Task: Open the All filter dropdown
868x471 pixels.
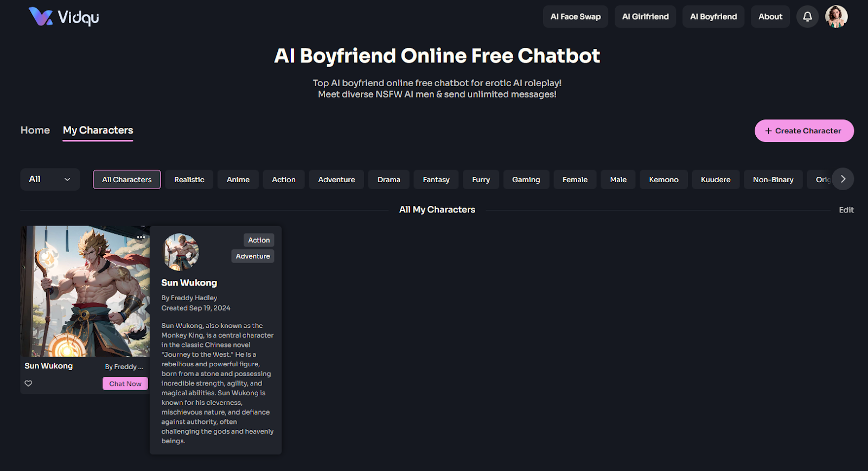Action: [x=50, y=179]
